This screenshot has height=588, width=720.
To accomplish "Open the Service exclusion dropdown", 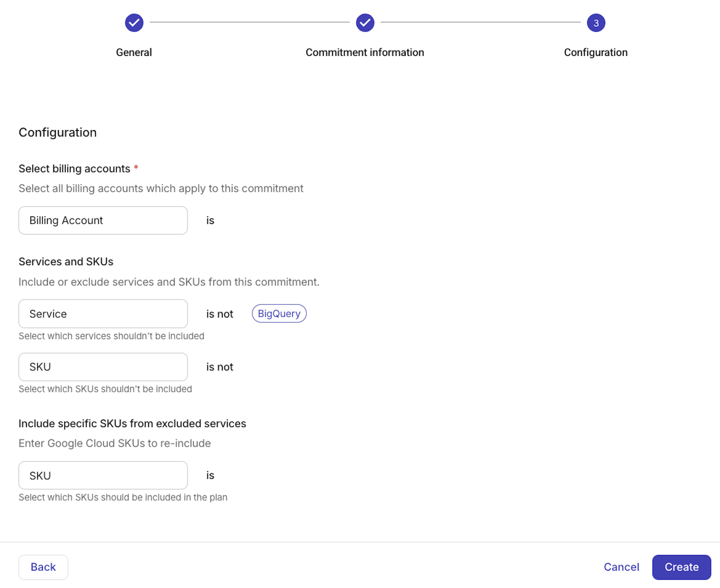I will 103,314.
